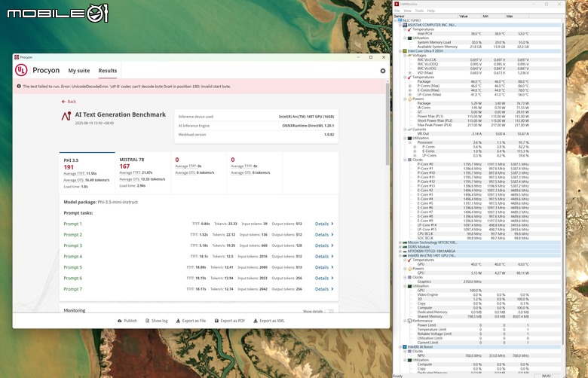Expand the Micron Technology node

[x=400, y=242]
